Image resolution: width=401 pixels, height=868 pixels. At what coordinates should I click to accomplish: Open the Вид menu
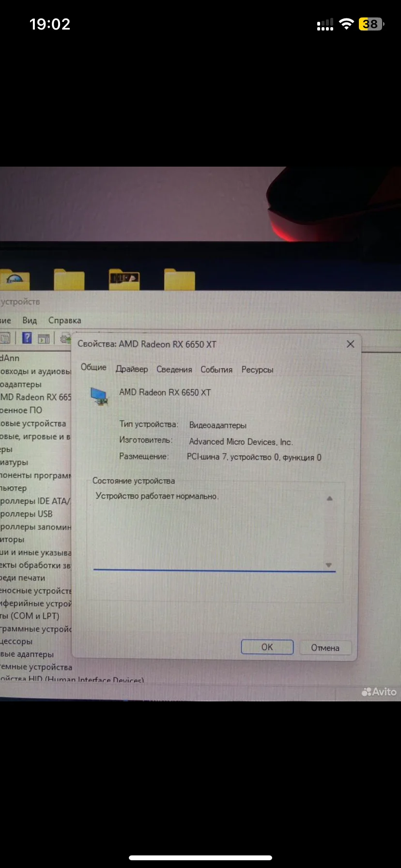pyautogui.click(x=30, y=320)
